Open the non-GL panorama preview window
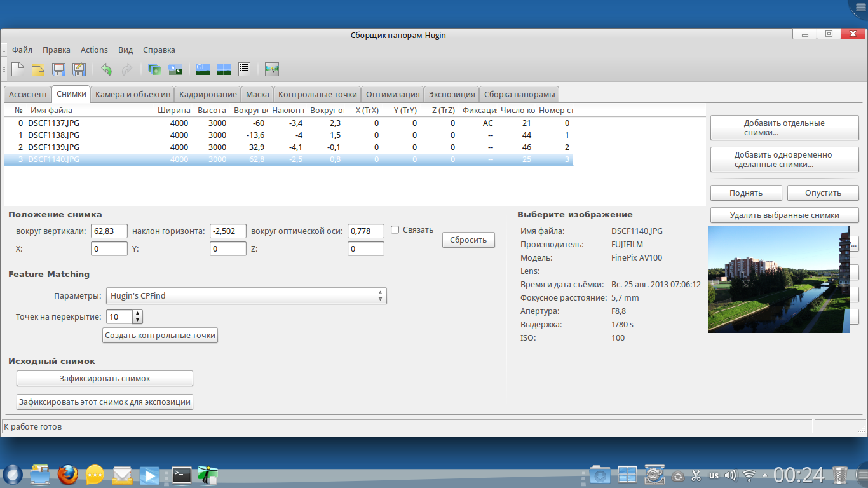The height and width of the screenshot is (488, 868). click(x=224, y=69)
